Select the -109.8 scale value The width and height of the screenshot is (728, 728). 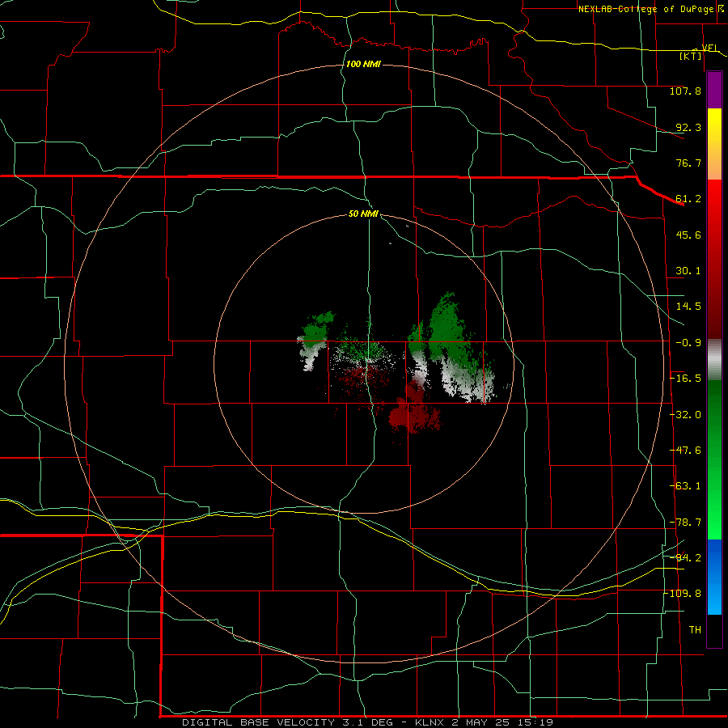(x=682, y=594)
